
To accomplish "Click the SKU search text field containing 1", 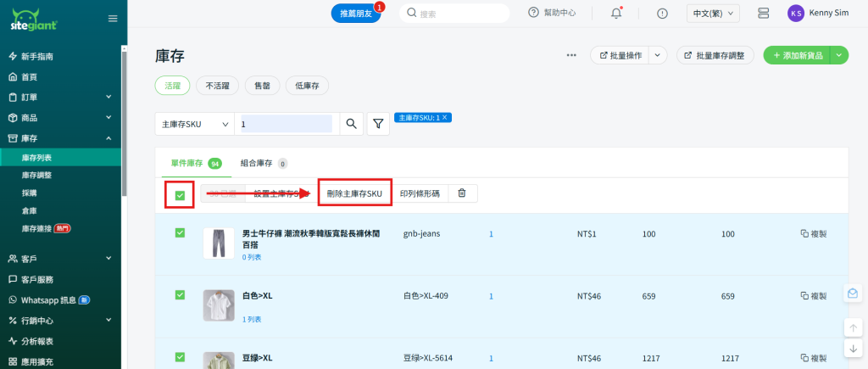I will pos(287,124).
